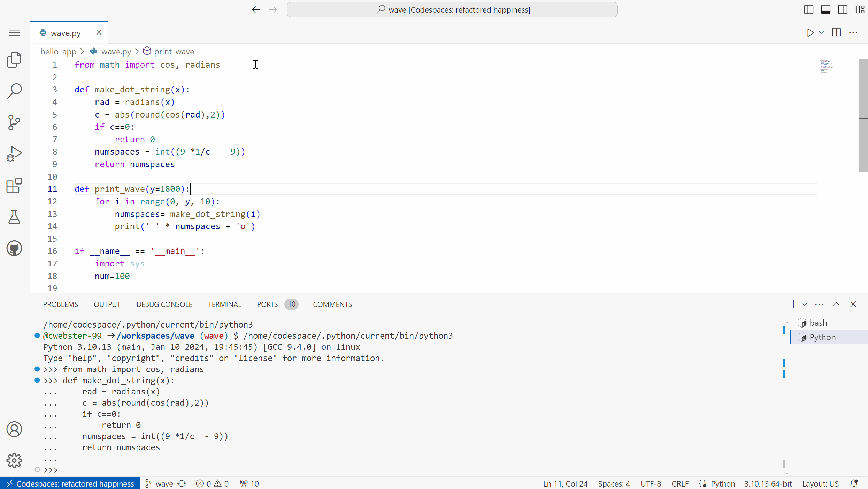Screen dimensions: 868x489
Task: Open the Search view icon
Action: pos(14,91)
